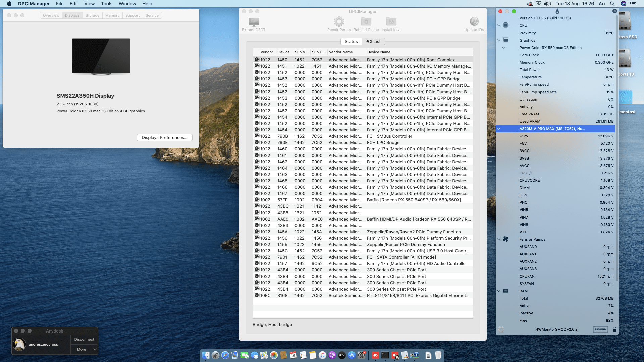Switch to the Status segment
The width and height of the screenshot is (644, 362).
tap(351, 41)
